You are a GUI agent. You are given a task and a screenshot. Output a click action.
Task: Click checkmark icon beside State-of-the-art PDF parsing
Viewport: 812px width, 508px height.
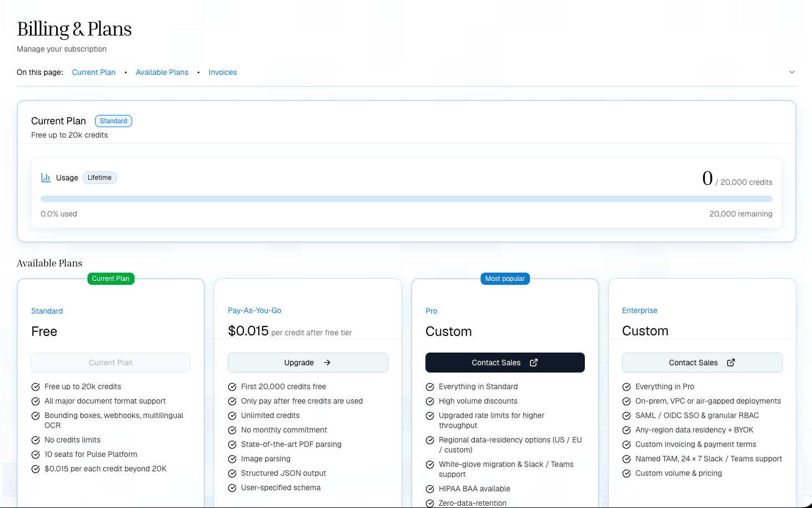tap(232, 445)
